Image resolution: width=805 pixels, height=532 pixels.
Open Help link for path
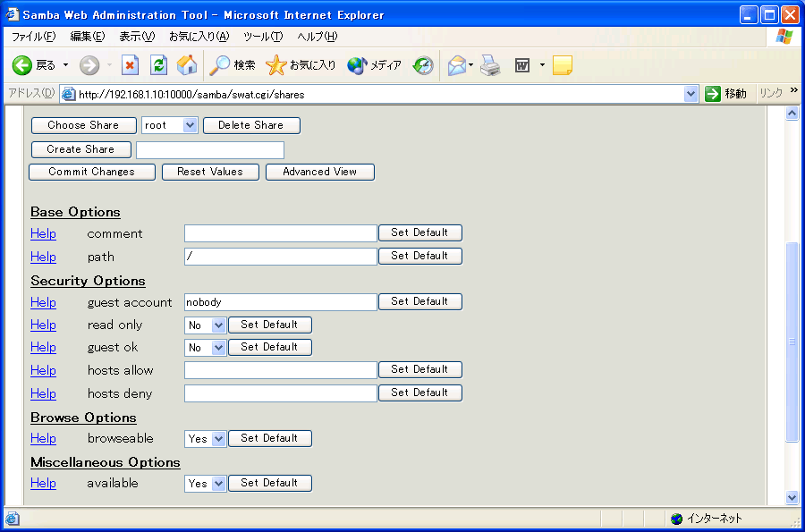click(43, 257)
